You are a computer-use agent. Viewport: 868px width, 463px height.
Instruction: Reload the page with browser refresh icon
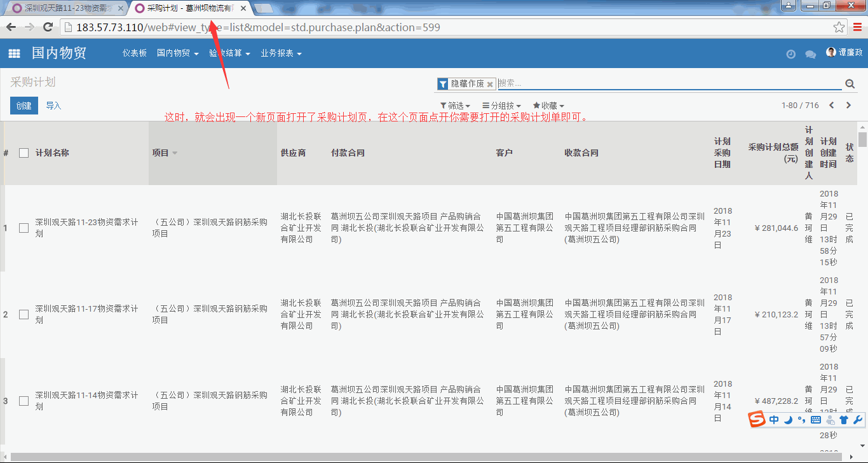(x=48, y=27)
